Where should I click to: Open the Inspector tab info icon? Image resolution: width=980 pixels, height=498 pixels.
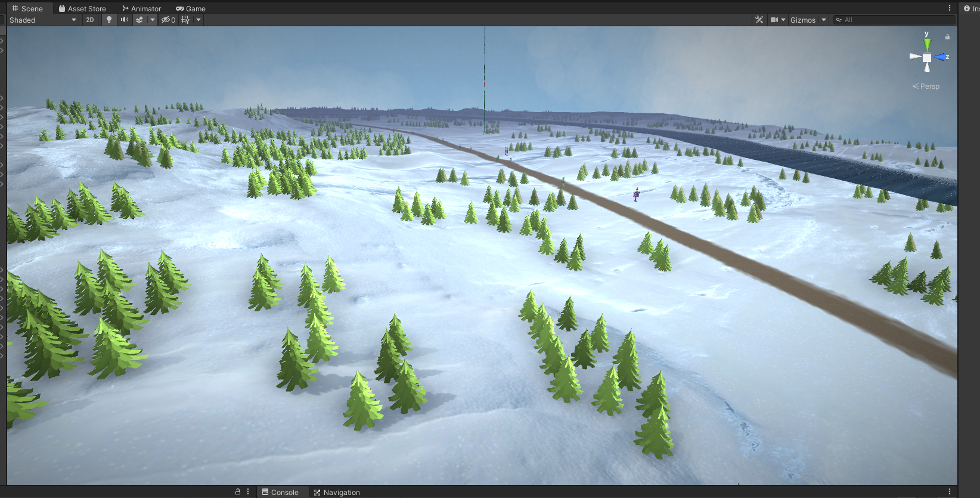967,8
